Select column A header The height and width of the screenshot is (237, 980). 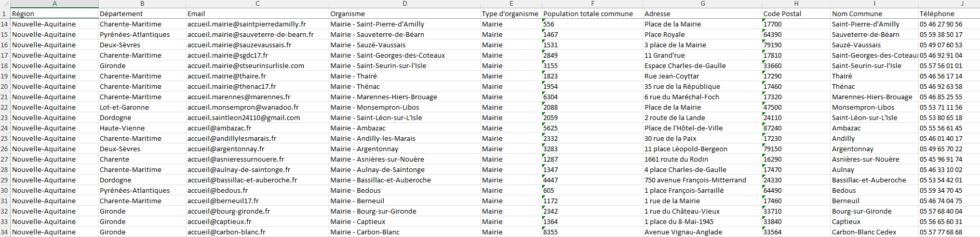click(55, 4)
